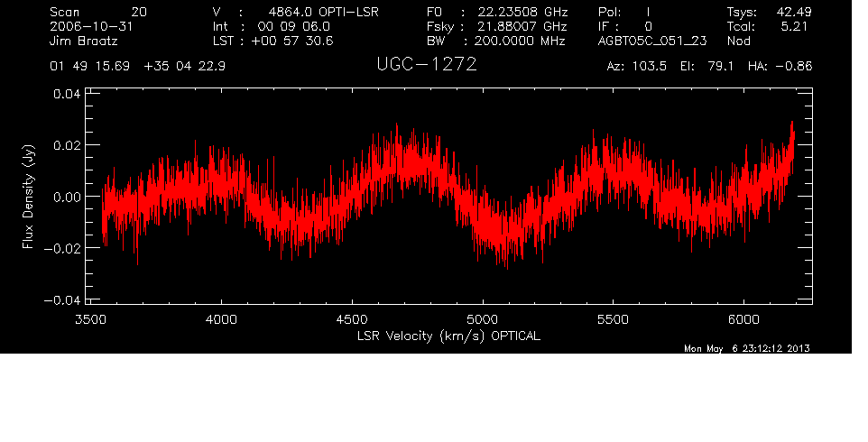The image size is (868, 442).
Task: Click x-axis tick label 3500
Action: coord(90,319)
